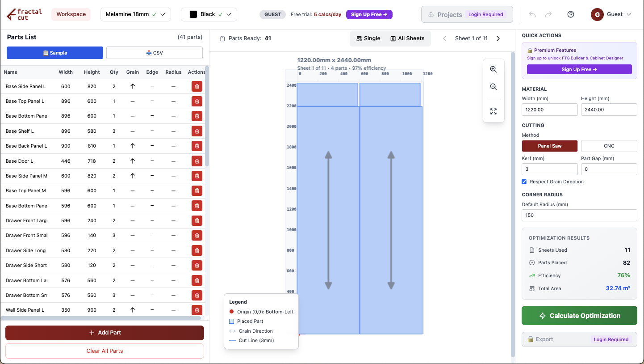This screenshot has height=364, width=644.
Task: Open the Black color dropdown
Action: pyautogui.click(x=209, y=14)
